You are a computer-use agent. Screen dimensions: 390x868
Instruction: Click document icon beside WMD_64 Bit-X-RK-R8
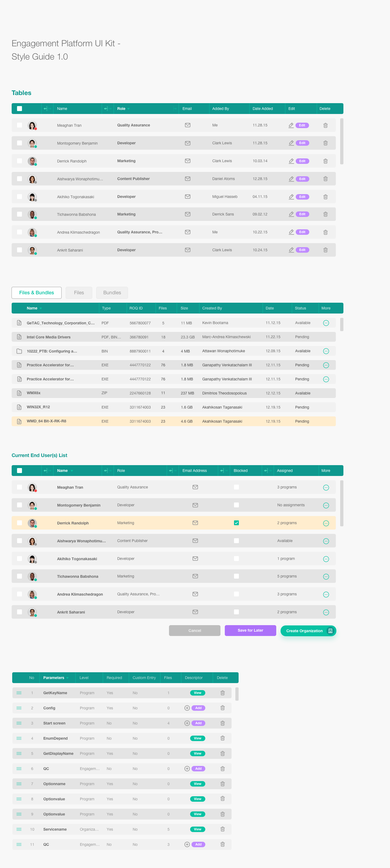19,421
